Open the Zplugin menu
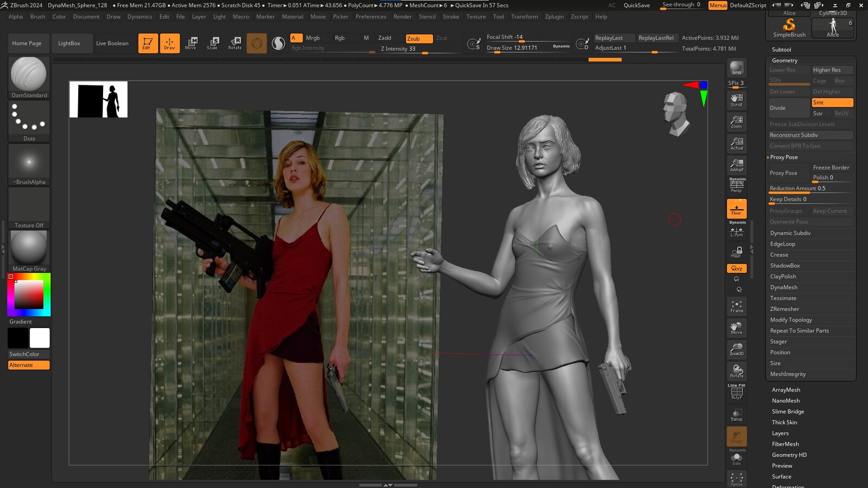The width and height of the screenshot is (868, 488). click(554, 17)
